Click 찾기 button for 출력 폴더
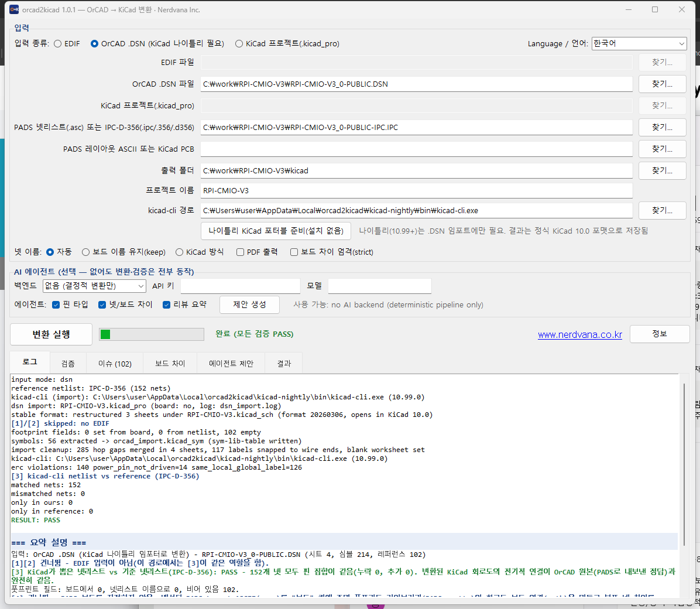This screenshot has height=609, width=700. pyautogui.click(x=662, y=170)
